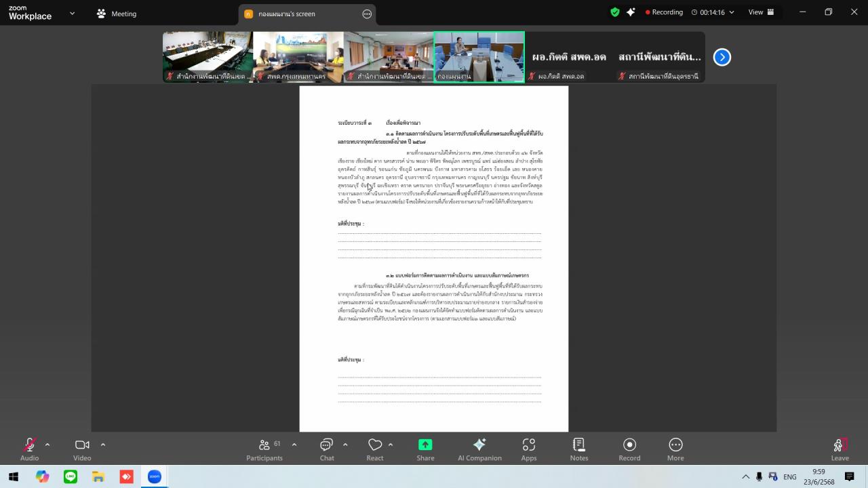Click the green encryption shield icon
This screenshot has width=868, height=488.
click(615, 12)
